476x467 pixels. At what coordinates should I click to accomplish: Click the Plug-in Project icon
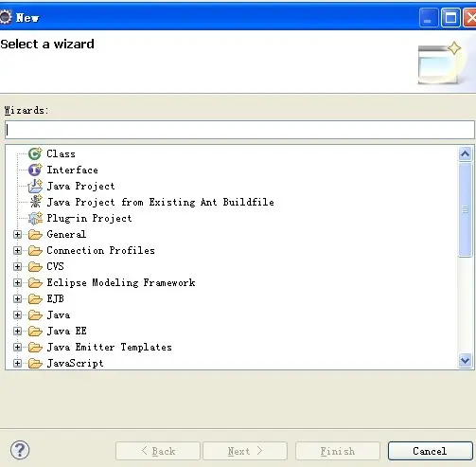(x=35, y=218)
